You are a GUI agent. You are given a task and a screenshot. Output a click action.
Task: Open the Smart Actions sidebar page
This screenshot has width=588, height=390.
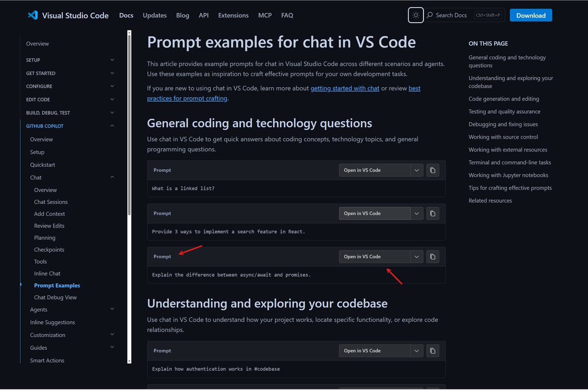[47, 361]
